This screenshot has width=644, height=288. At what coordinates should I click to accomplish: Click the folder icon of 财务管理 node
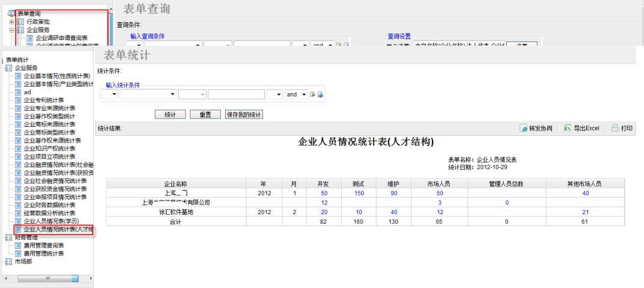8,237
